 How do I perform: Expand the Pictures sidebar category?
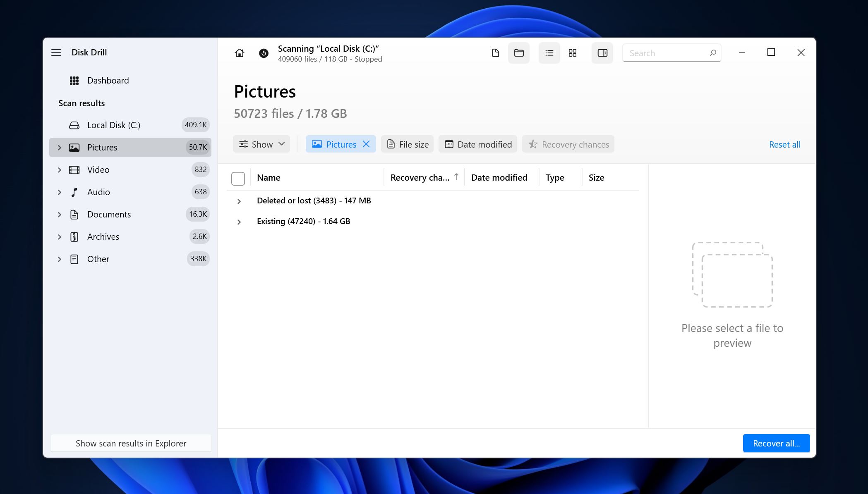(x=59, y=147)
